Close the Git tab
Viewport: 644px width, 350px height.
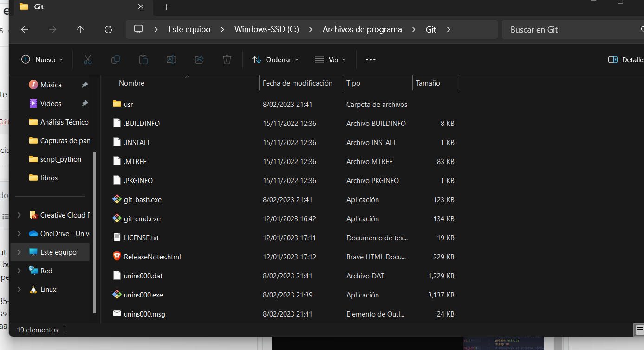pos(141,7)
